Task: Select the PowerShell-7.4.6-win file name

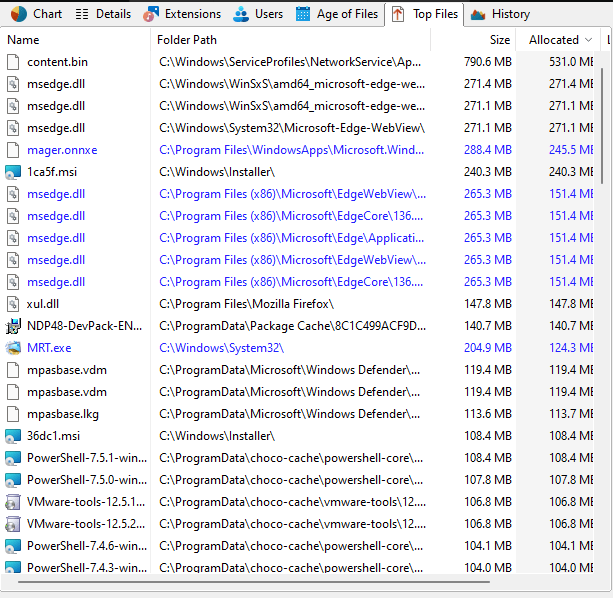Action: tap(87, 546)
